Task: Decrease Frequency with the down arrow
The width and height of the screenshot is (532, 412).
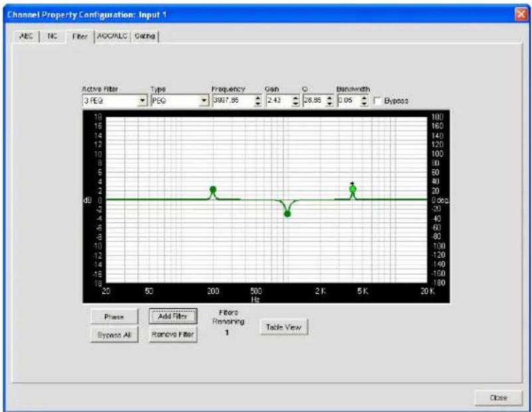Action: (258, 103)
